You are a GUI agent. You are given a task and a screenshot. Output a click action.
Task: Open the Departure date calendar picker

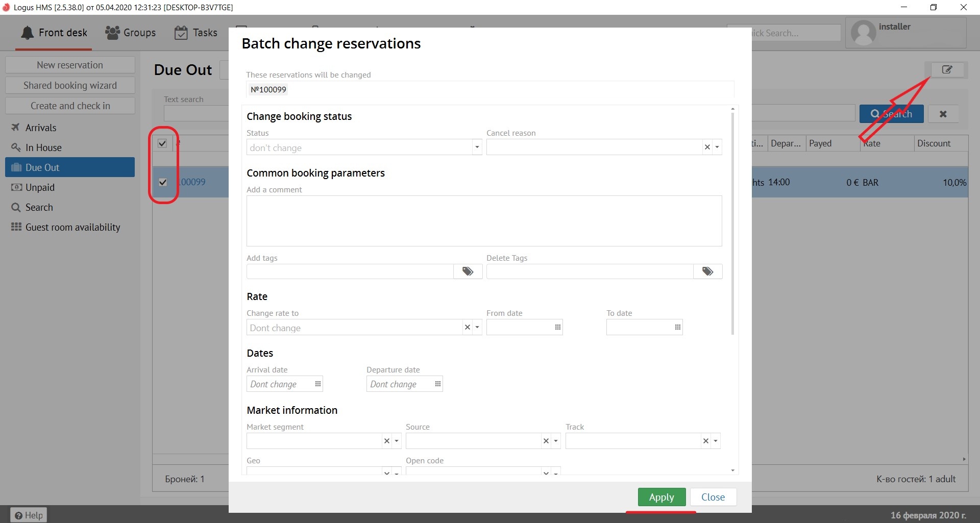pyautogui.click(x=438, y=384)
